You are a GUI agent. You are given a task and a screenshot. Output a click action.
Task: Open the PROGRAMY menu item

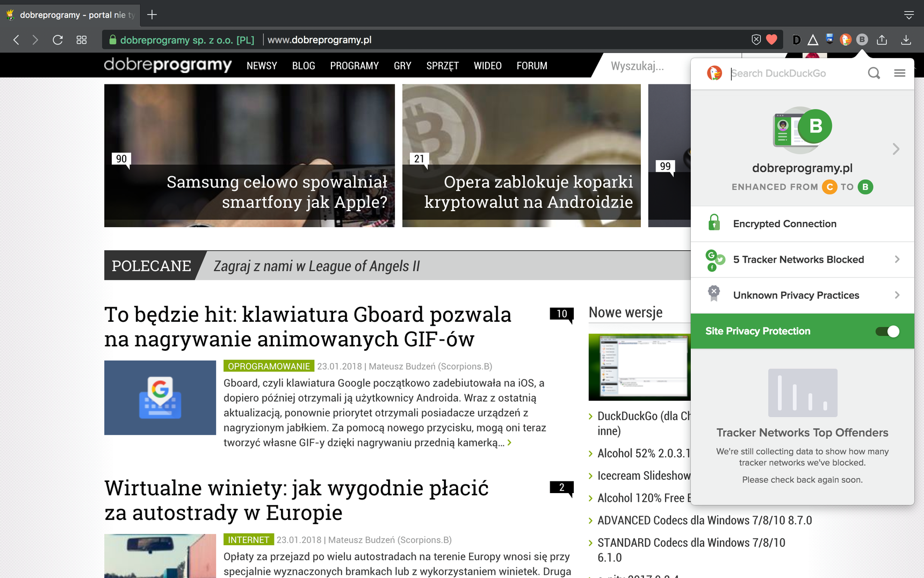(355, 66)
